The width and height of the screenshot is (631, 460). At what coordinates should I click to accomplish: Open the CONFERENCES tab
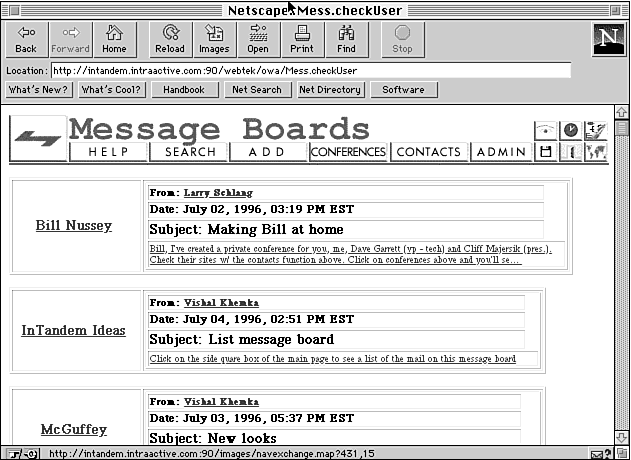click(348, 152)
